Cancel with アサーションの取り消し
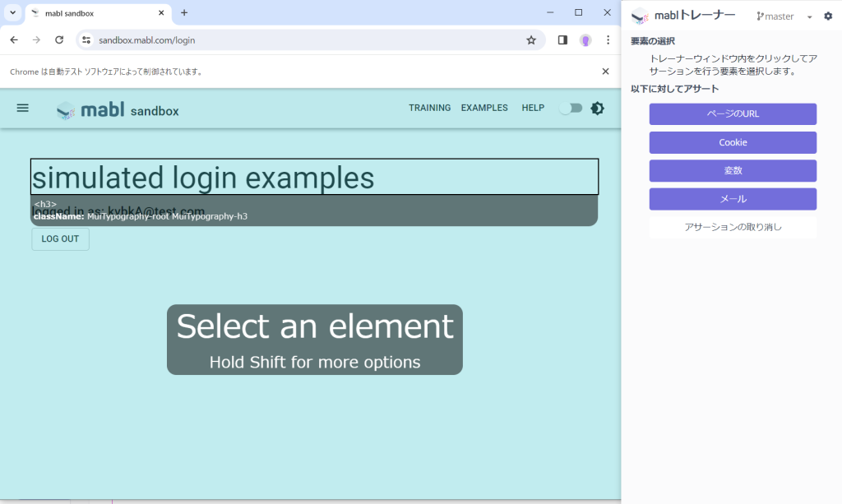This screenshot has width=842, height=504. (733, 227)
